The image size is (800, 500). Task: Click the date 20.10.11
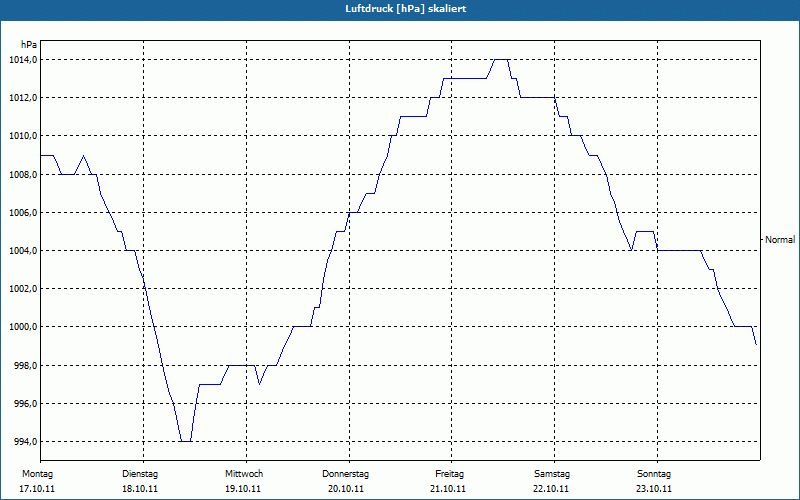click(x=346, y=489)
